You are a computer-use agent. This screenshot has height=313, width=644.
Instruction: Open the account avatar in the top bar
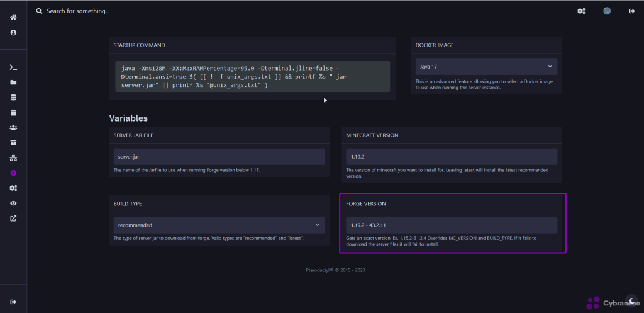click(x=607, y=11)
